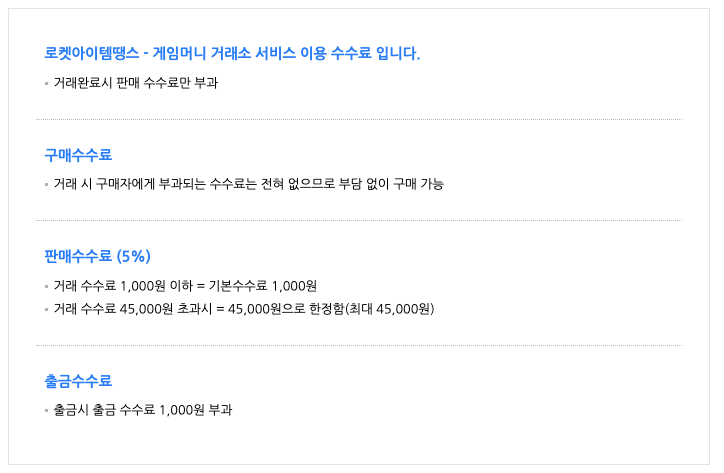Select the 판매수수료 heading text
Image resolution: width=724 pixels, height=473 pixels.
point(78,256)
